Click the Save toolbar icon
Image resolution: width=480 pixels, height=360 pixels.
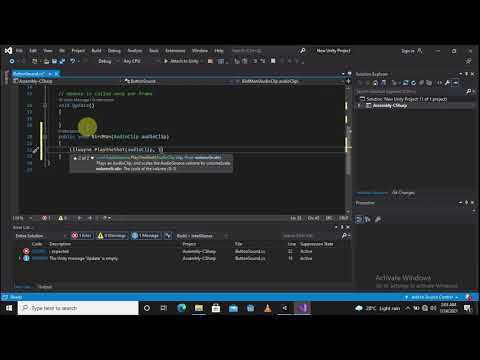point(54,61)
